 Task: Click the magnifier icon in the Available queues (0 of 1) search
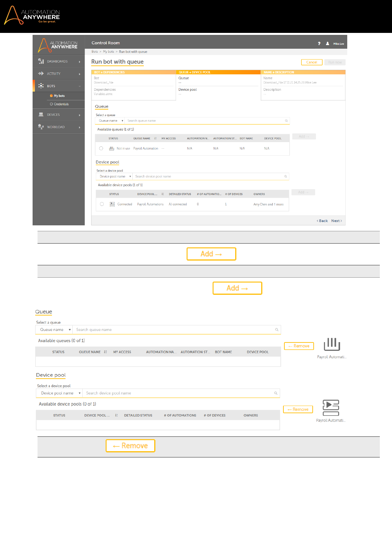pos(277,330)
